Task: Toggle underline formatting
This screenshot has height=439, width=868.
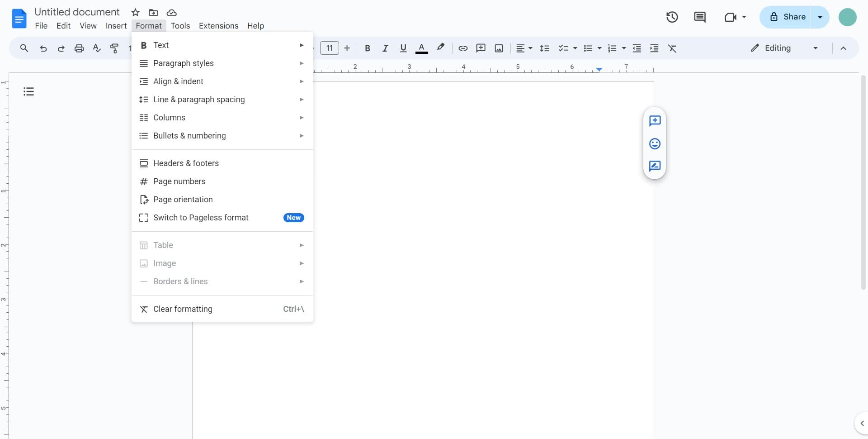Action: [403, 48]
